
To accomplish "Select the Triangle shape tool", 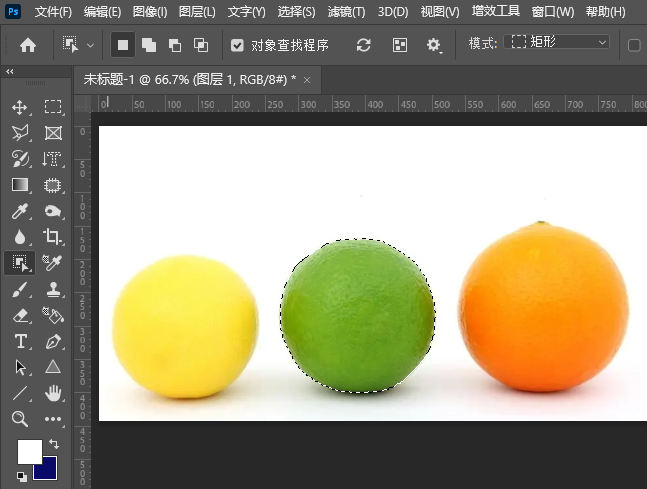I will click(53, 367).
